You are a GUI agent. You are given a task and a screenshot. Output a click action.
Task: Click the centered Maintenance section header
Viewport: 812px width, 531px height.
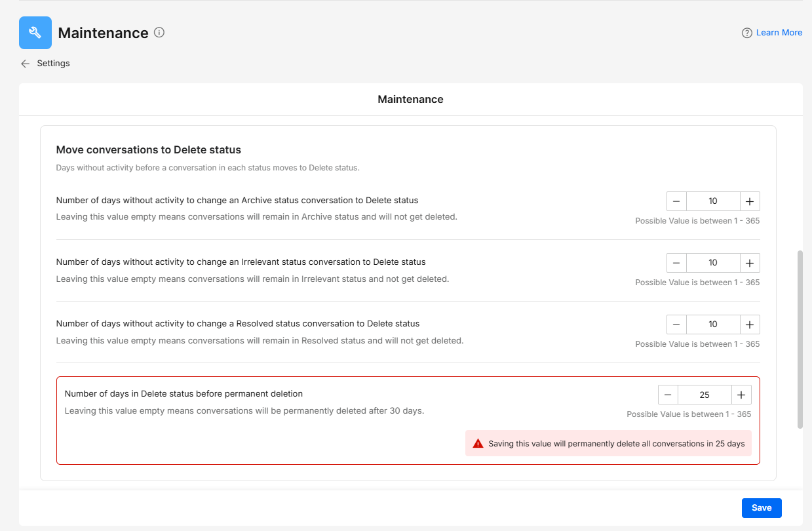coord(411,100)
